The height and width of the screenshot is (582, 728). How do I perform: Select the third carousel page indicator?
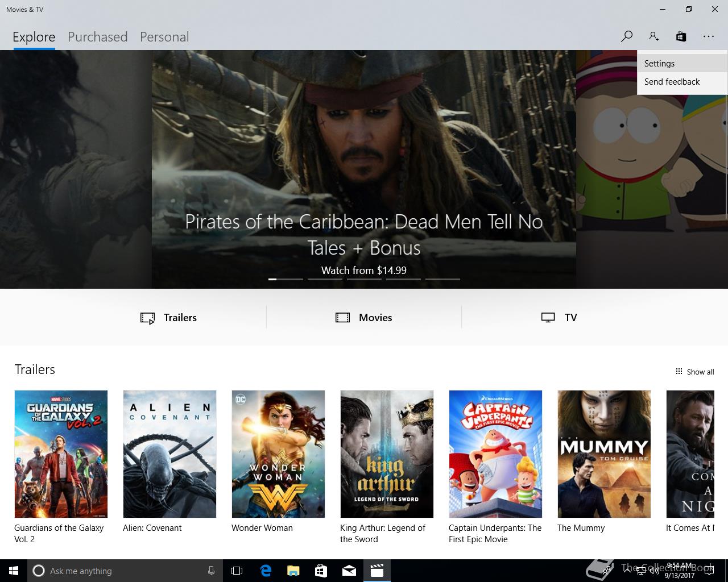(x=364, y=279)
